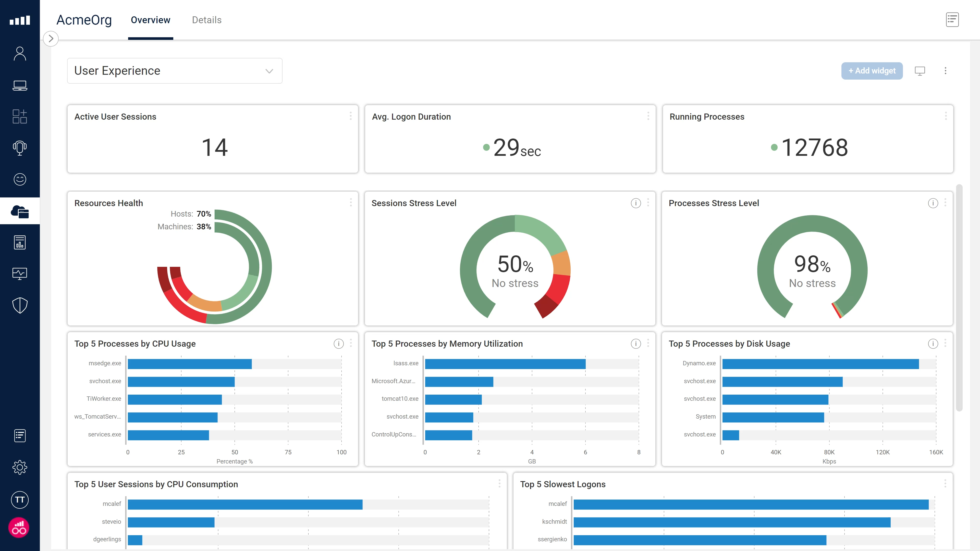Open Resources Health widget options menu
The image size is (980, 551).
click(x=351, y=202)
